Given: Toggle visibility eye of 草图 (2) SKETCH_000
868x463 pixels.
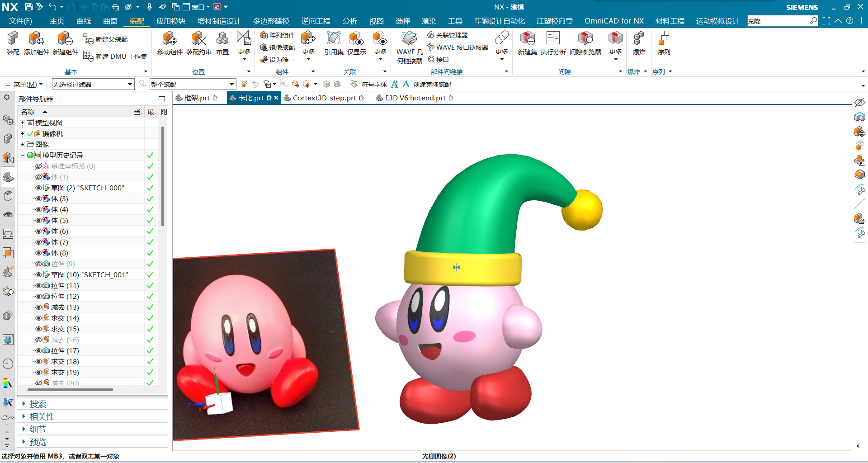Looking at the screenshot, I should click(x=38, y=188).
